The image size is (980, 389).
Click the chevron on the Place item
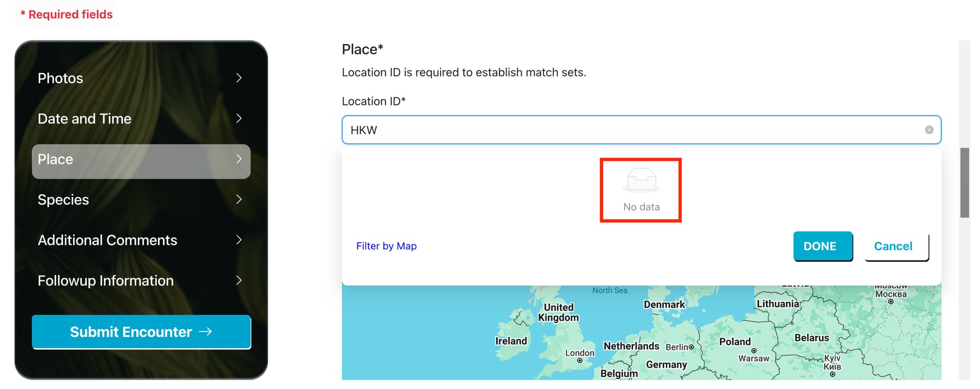(x=239, y=159)
